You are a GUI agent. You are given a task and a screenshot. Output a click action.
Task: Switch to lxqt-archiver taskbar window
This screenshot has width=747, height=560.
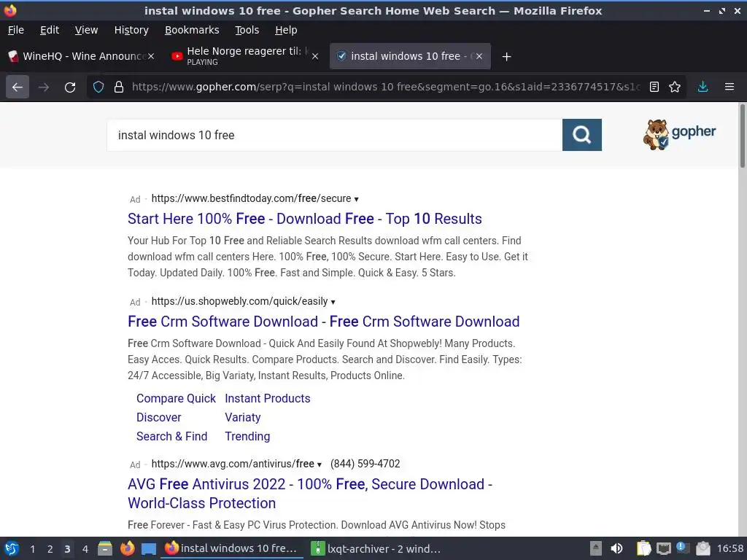(376, 548)
